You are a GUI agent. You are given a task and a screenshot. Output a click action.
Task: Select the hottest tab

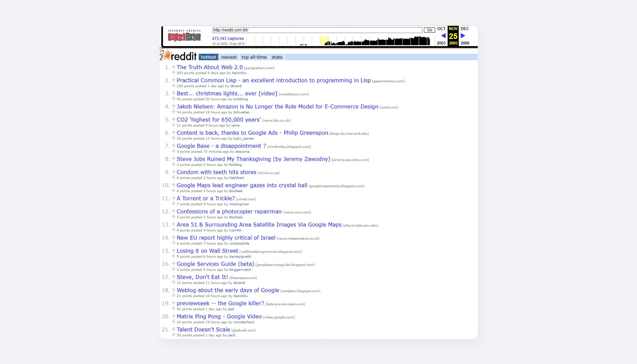(x=208, y=57)
